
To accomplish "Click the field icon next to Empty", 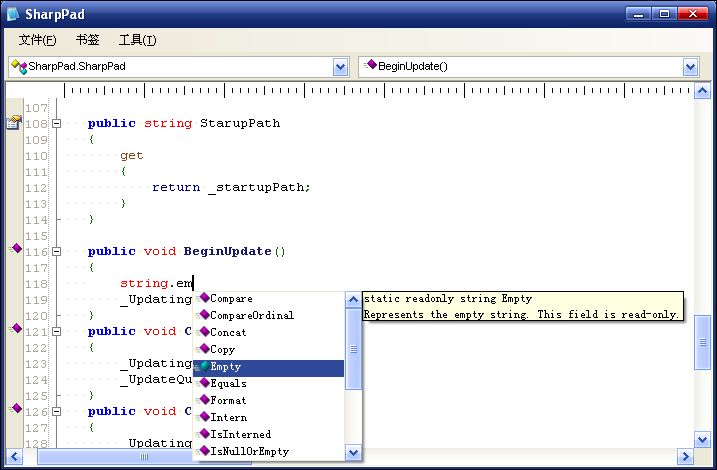I will click(203, 367).
